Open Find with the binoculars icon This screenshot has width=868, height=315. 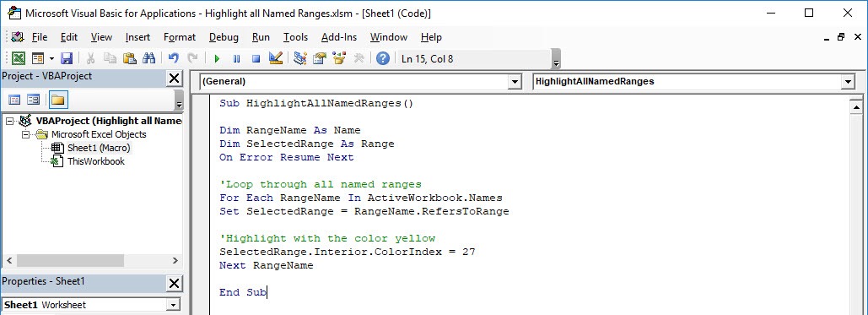coord(149,58)
